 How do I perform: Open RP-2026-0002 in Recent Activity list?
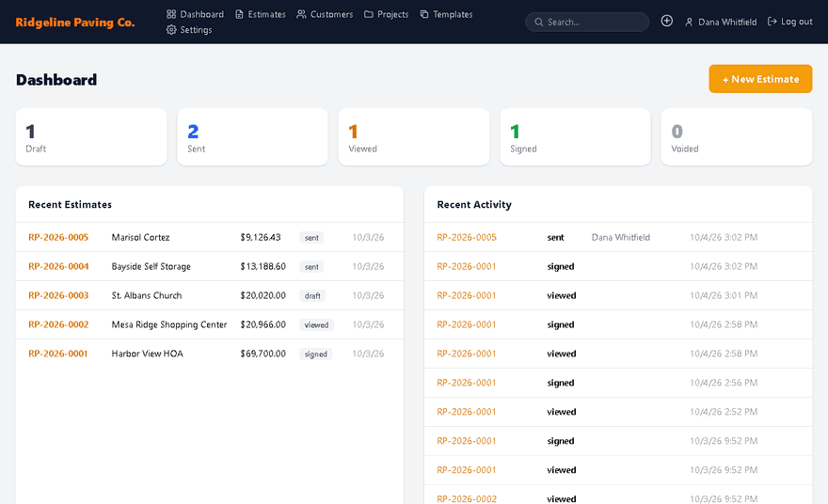coord(467,498)
